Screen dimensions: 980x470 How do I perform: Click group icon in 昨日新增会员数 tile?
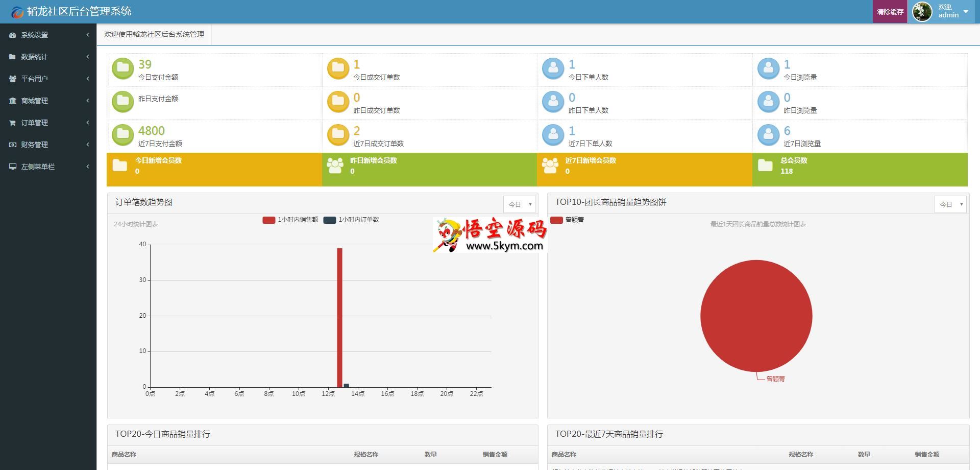[x=335, y=166]
